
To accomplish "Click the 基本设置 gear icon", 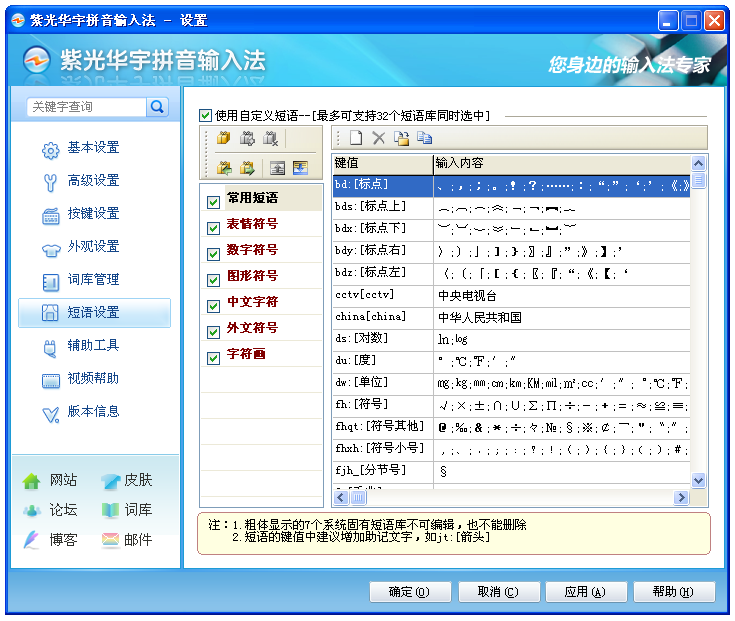I will click(x=51, y=150).
